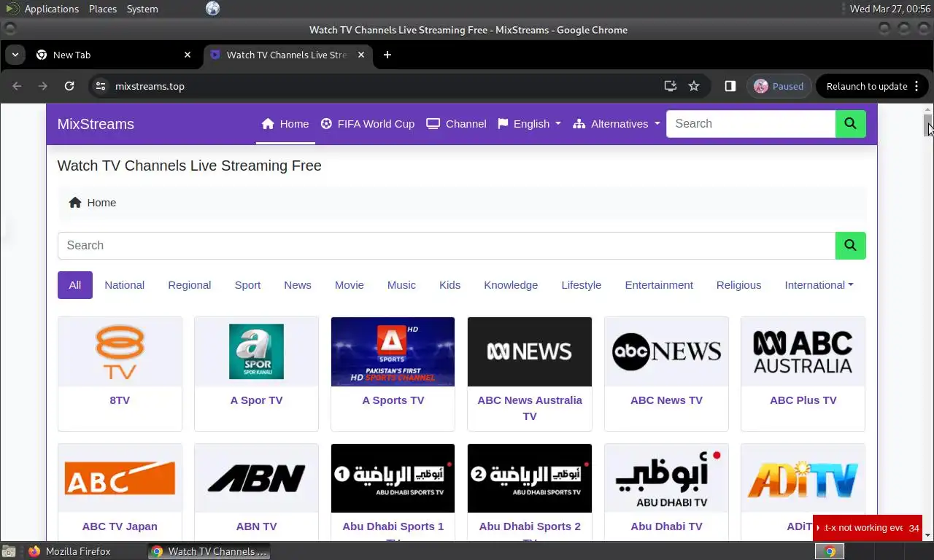934x560 pixels.
Task: Expand the Alternatives dropdown
Action: click(x=617, y=124)
